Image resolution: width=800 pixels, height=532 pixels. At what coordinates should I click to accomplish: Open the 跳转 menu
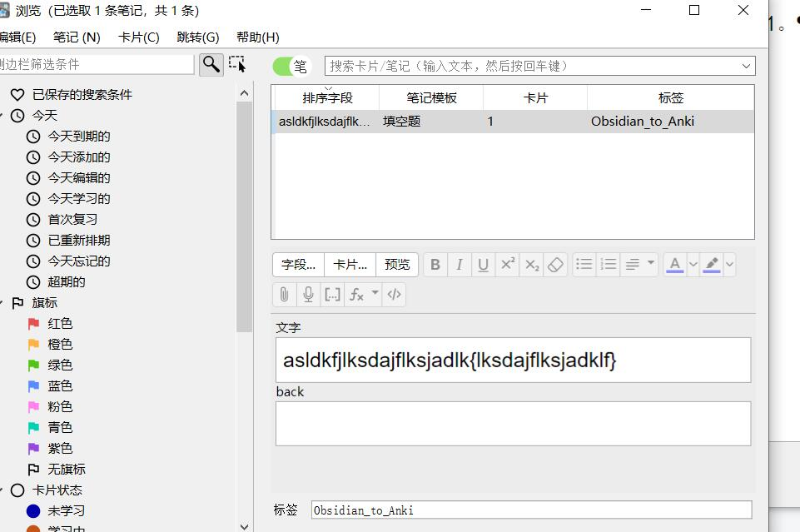(196, 37)
